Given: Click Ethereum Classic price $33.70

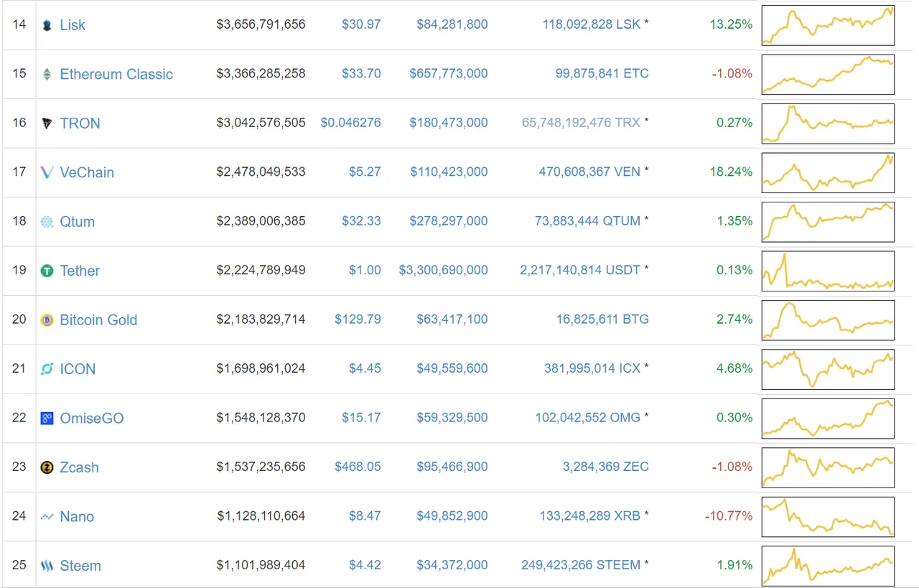Looking at the screenshot, I should tap(361, 73).
